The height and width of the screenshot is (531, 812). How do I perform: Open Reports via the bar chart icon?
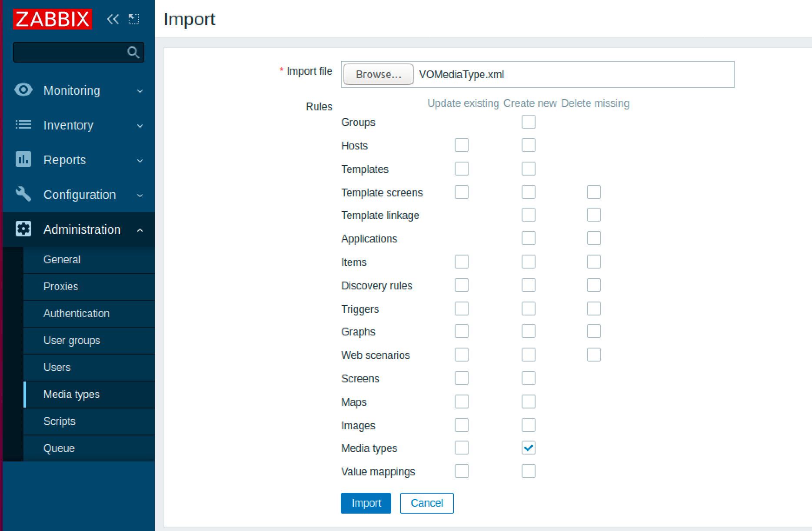pos(23,159)
